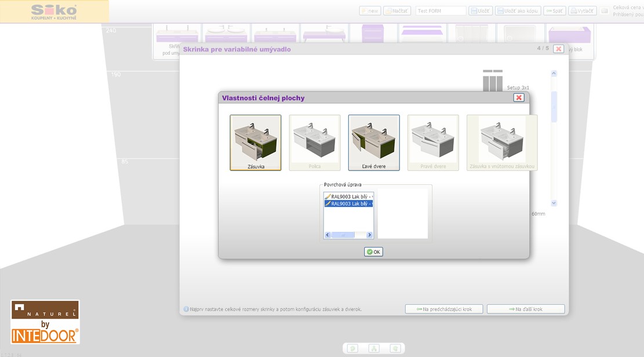Go to Na ďalší krok
The height and width of the screenshot is (357, 644).
[526, 309]
